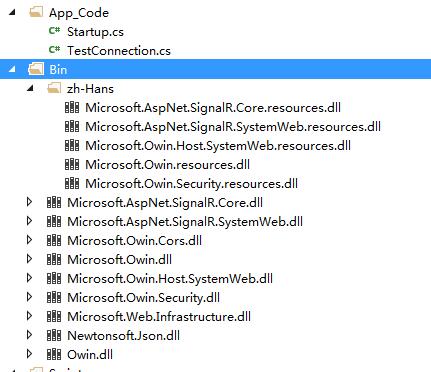Click the C# icon beside Startup.cs

point(54,31)
